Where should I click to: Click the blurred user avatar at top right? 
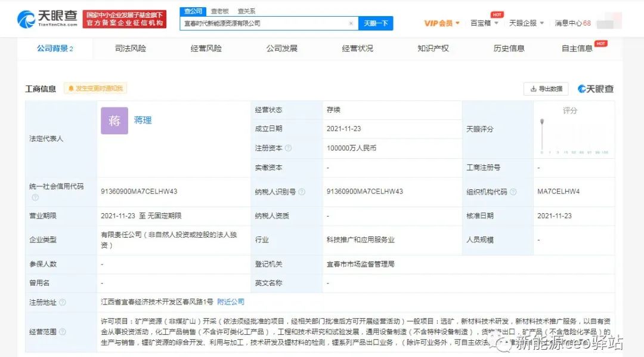point(609,20)
